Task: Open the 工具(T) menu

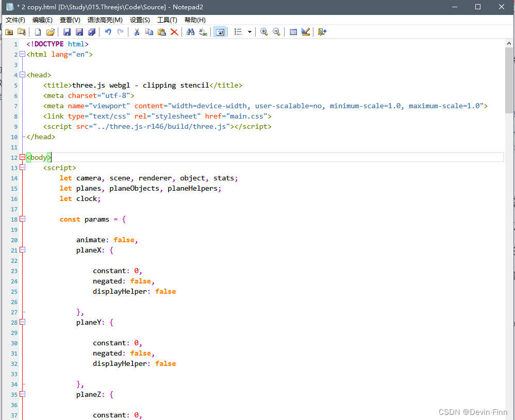Action: [x=167, y=20]
